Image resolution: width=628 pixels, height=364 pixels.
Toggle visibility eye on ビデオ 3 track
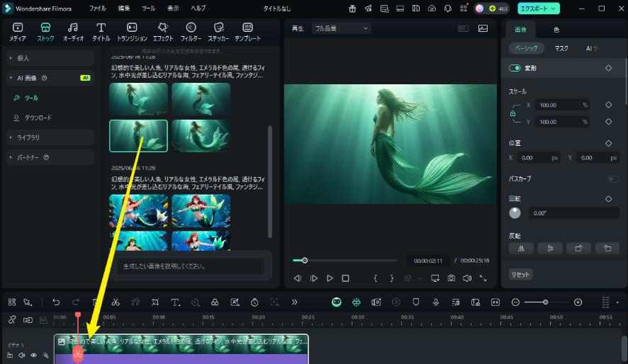[x=33, y=356]
